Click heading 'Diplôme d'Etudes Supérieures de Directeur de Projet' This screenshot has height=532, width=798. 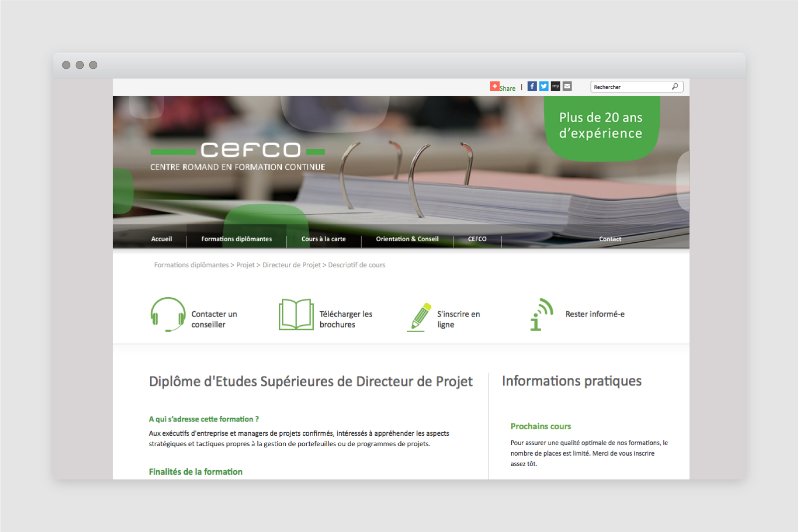(311, 381)
